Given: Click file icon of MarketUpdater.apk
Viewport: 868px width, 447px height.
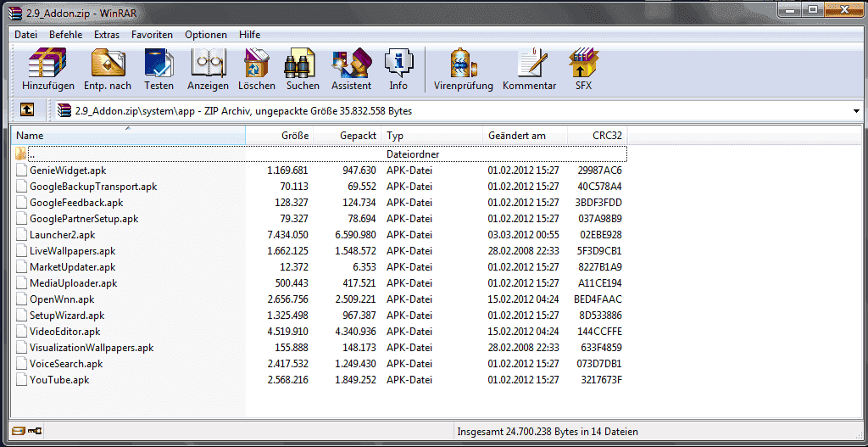Looking at the screenshot, I should point(21,267).
